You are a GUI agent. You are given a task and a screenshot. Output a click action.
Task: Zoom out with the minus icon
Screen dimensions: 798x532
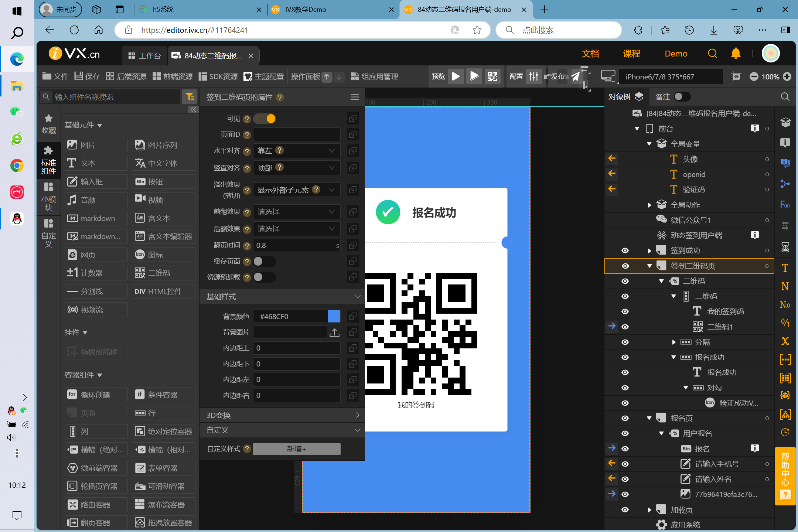pos(754,76)
